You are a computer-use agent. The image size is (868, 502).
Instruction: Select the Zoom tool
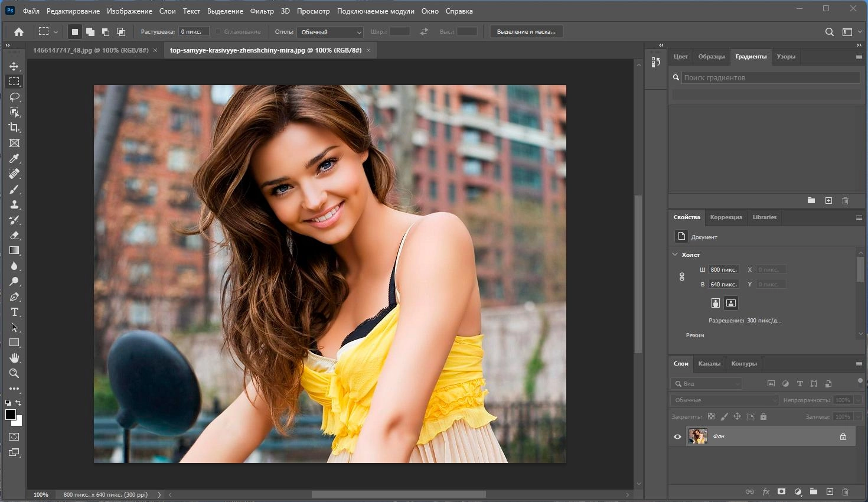coord(14,373)
